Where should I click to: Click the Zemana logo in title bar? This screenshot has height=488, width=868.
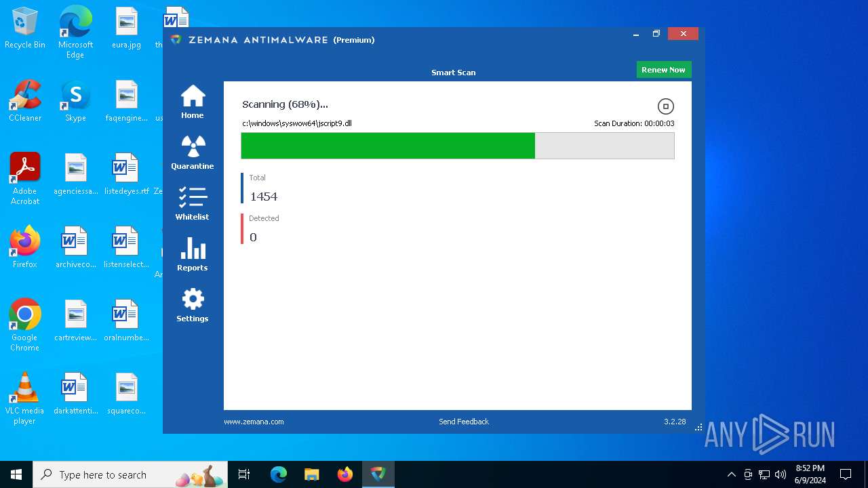[176, 40]
